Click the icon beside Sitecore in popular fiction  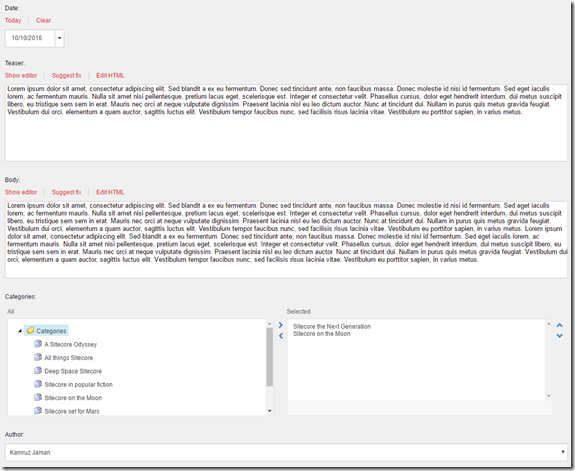[x=38, y=384]
